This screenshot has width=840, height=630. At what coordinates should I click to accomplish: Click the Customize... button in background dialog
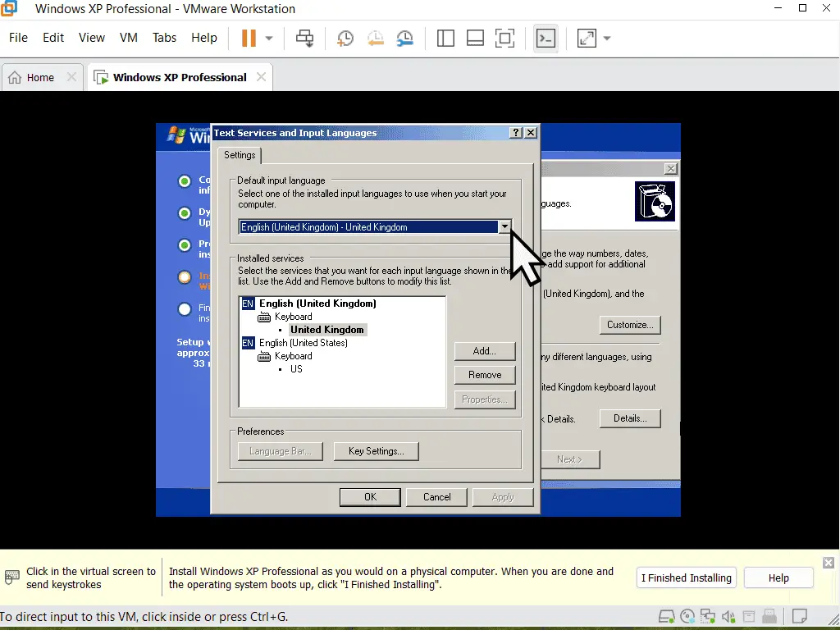click(630, 325)
